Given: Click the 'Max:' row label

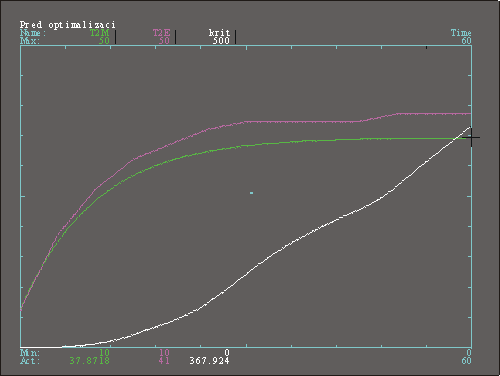Looking at the screenshot, I should (30, 41).
